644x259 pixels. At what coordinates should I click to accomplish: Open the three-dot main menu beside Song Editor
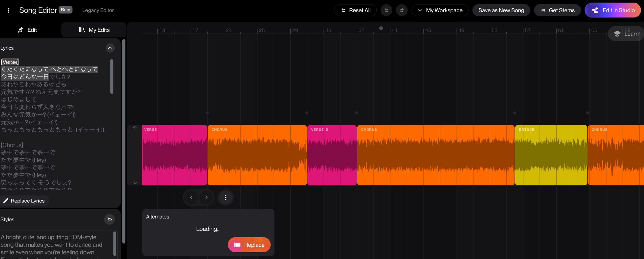9,10
